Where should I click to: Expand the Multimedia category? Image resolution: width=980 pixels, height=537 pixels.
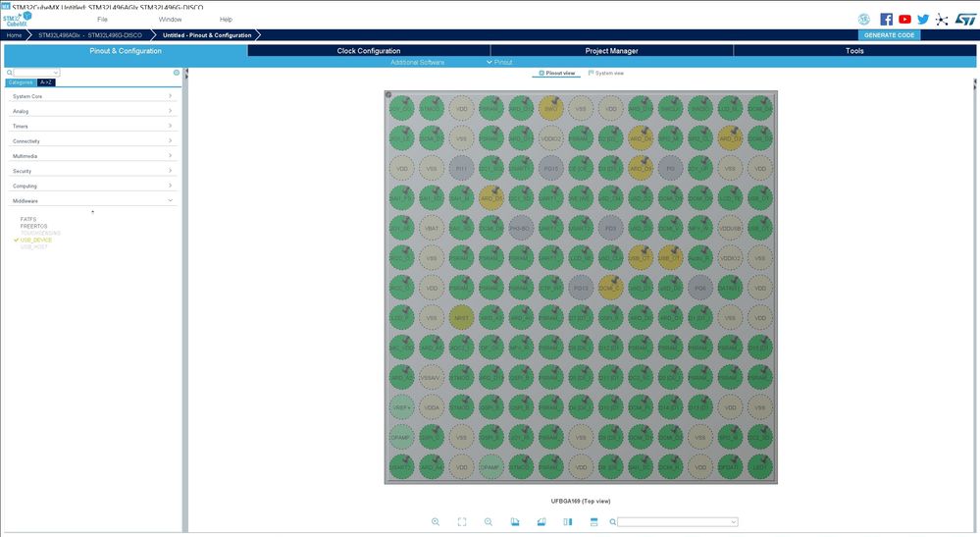[92, 156]
